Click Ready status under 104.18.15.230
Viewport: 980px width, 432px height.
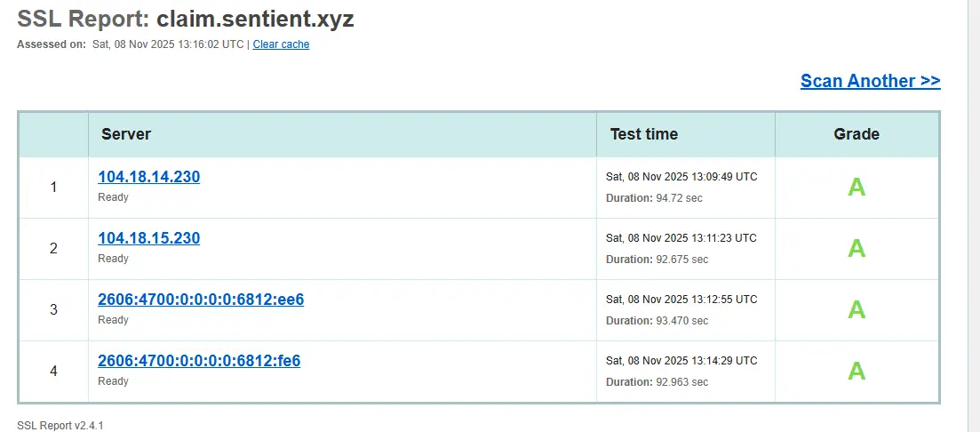coord(113,259)
